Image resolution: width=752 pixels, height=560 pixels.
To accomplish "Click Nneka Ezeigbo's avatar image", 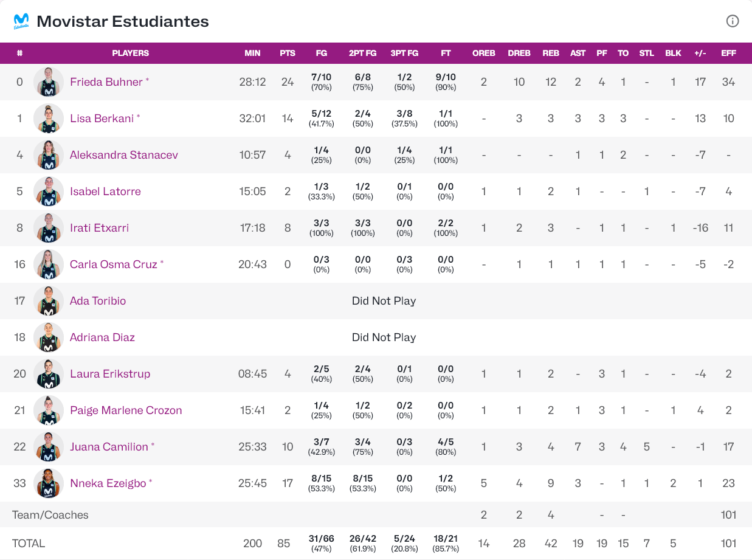I will (49, 483).
